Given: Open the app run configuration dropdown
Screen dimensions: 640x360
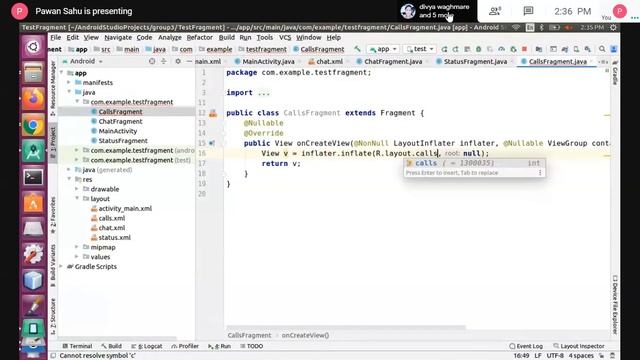Looking at the screenshot, I should (383, 49).
